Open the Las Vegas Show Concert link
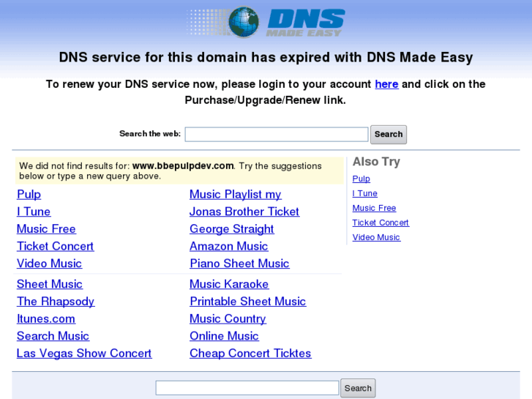This screenshot has height=399, width=532. click(84, 354)
